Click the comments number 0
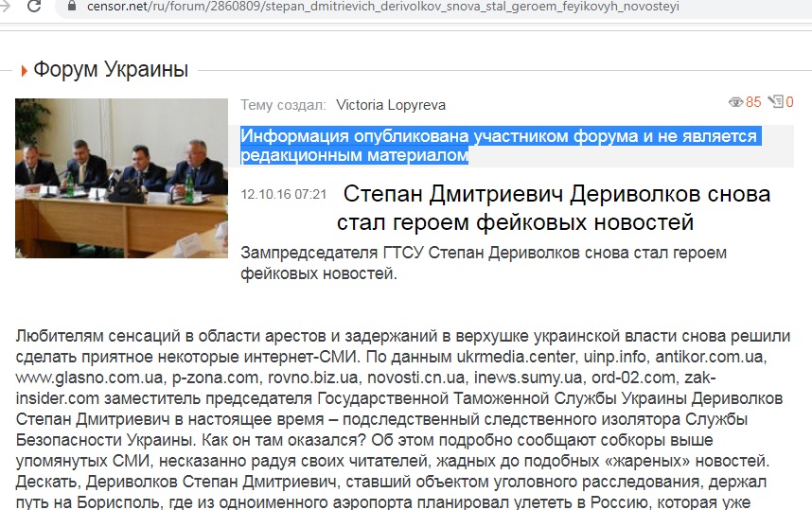Viewport: 812px width, 510px height. (x=789, y=102)
